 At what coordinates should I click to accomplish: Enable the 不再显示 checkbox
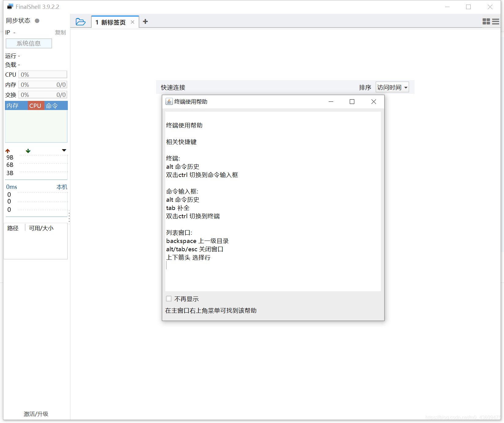[169, 299]
